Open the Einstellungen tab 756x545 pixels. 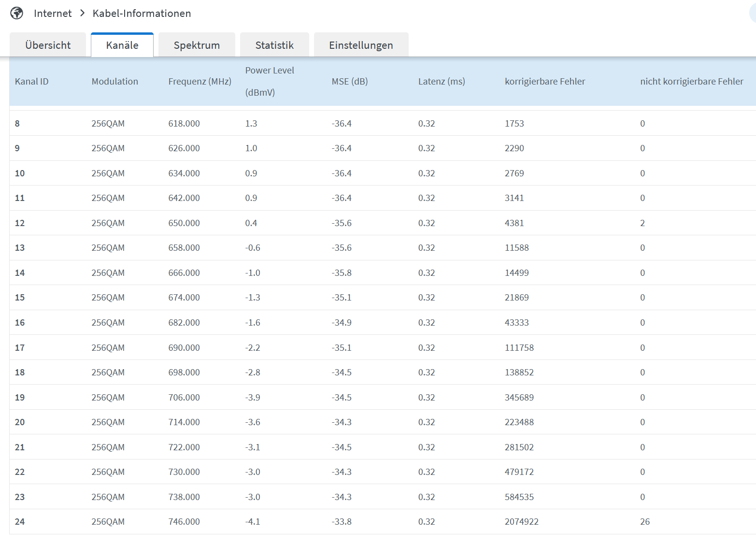[x=361, y=45]
